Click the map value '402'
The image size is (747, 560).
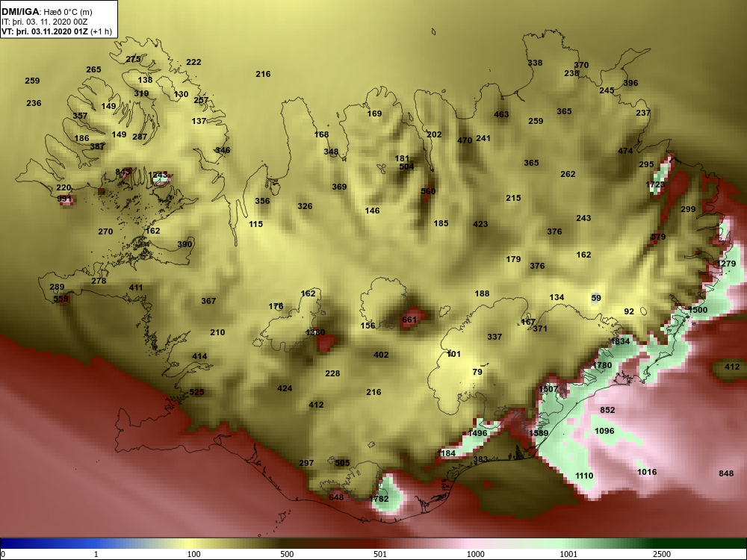click(x=381, y=355)
